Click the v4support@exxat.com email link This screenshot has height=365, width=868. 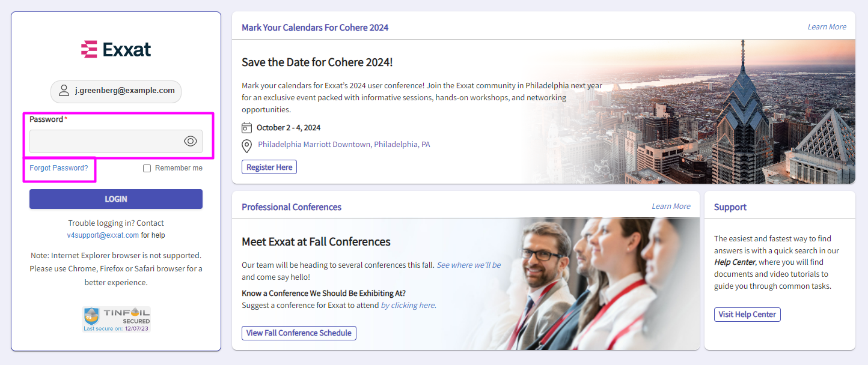tap(103, 235)
